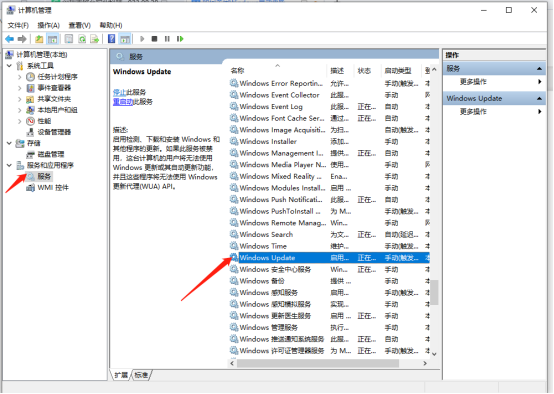Click the Back arrow toolbar icon
Screen dimensions: 554x394
coord(10,39)
